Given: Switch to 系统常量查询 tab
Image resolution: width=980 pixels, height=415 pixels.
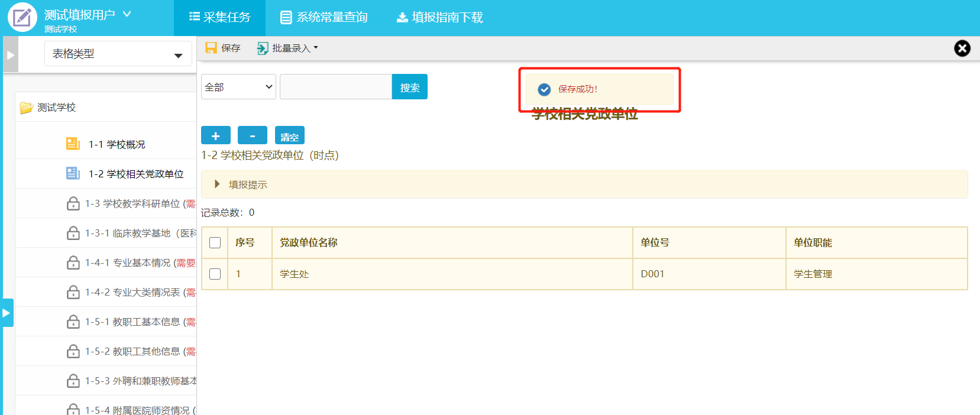Looking at the screenshot, I should (x=324, y=18).
